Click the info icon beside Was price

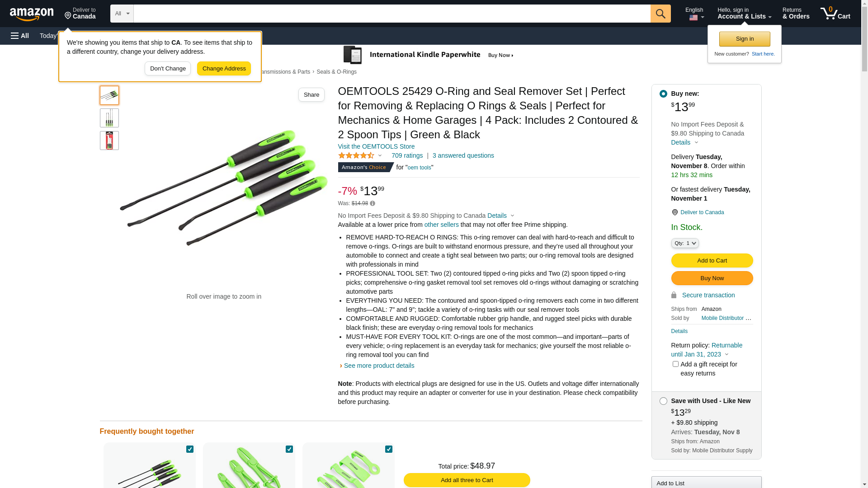click(373, 203)
